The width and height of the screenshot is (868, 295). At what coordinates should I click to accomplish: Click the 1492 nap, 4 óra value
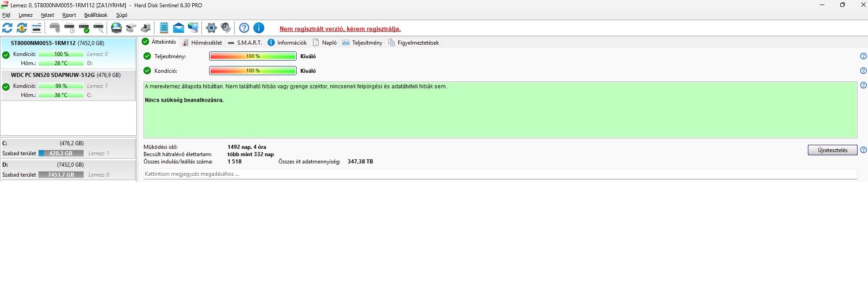247,147
